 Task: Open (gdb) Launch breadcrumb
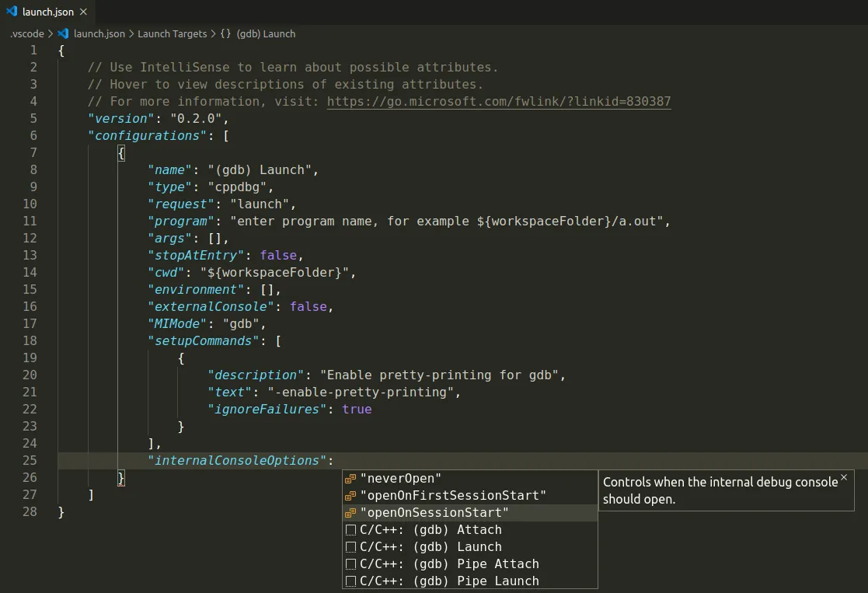(x=266, y=33)
